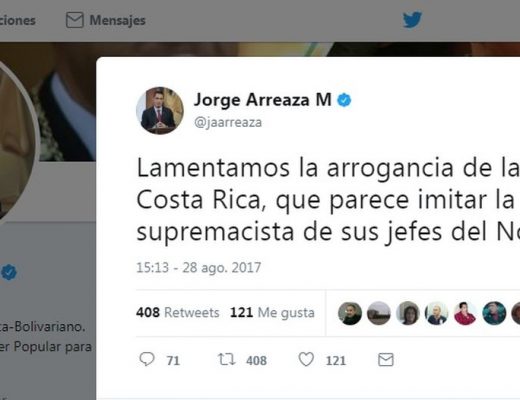The height and width of the screenshot is (400, 520).
Task: Open the tweet timestamp 15:13 - 28 ago. 2017
Action: pyautogui.click(x=199, y=268)
